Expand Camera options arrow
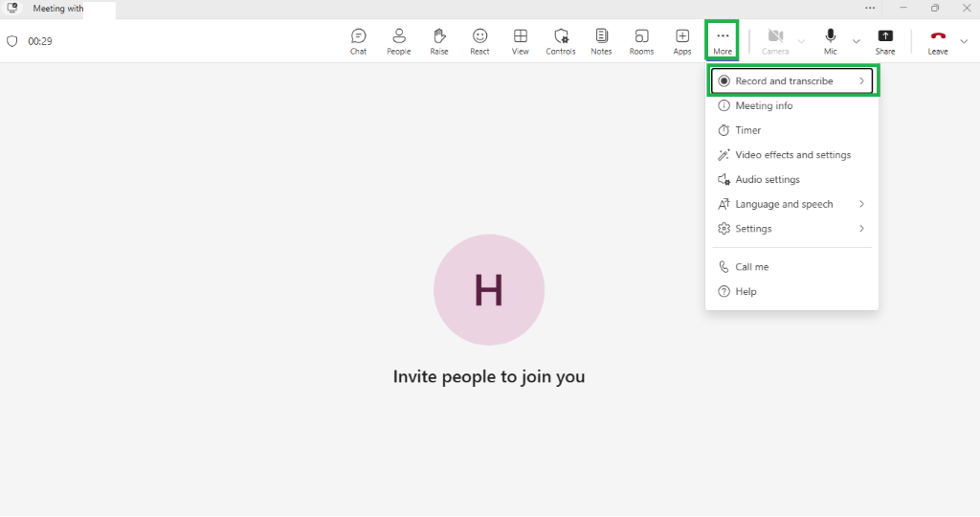The height and width of the screenshot is (517, 980). click(x=801, y=42)
